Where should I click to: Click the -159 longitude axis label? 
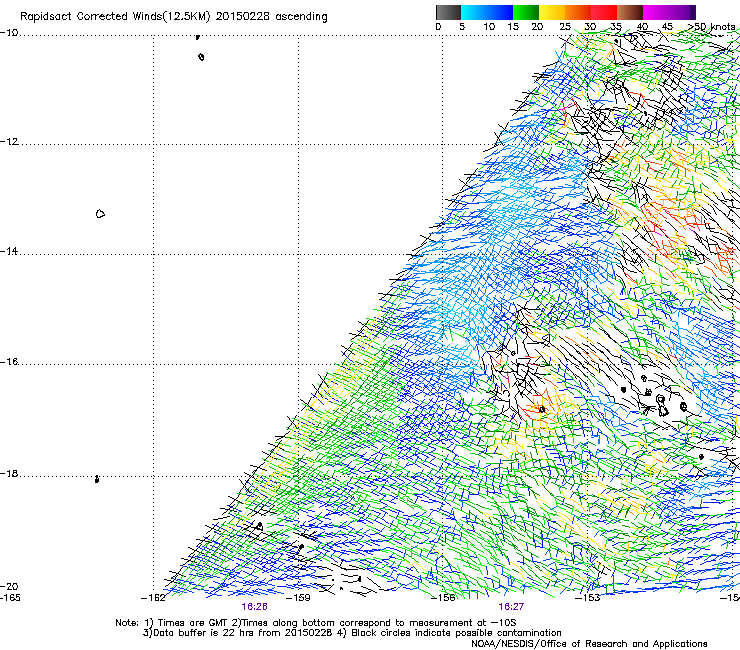pyautogui.click(x=298, y=598)
